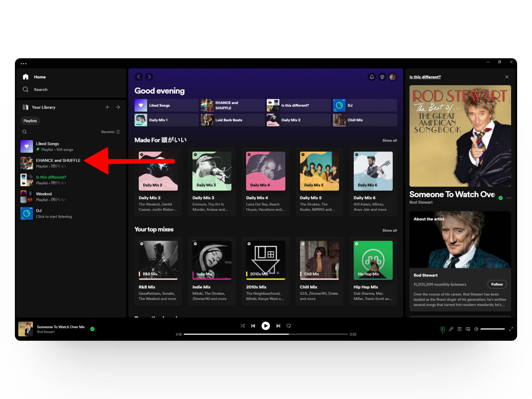The image size is (532, 399).
Task: Open the play Queue icon
Action: tap(459, 329)
